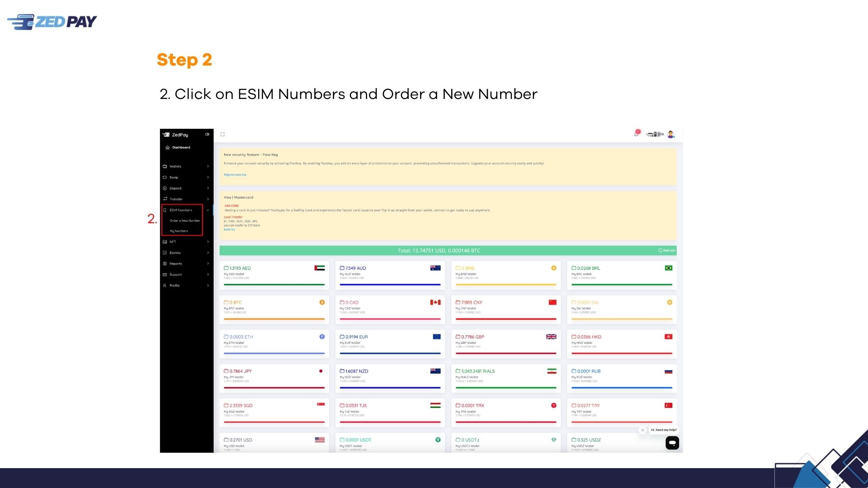Click the Canada flag on CAD wallet
This screenshot has width=868, height=488.
pos(435,302)
